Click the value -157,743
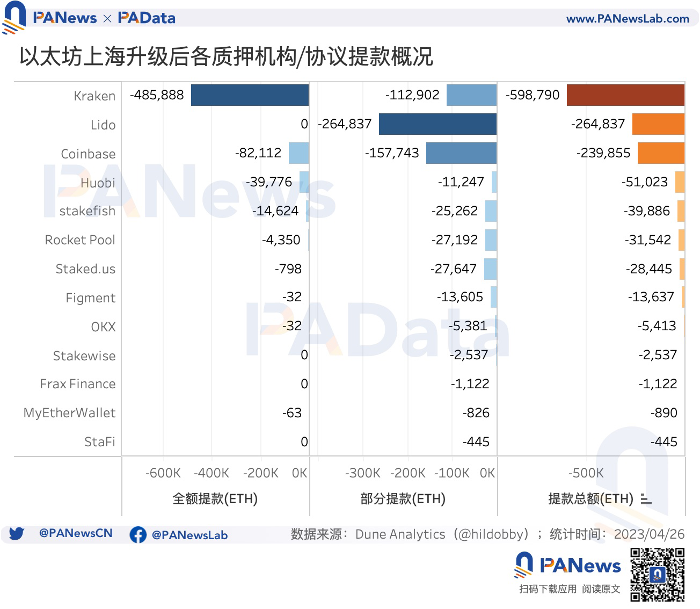The height and width of the screenshot is (609, 700). click(x=392, y=153)
